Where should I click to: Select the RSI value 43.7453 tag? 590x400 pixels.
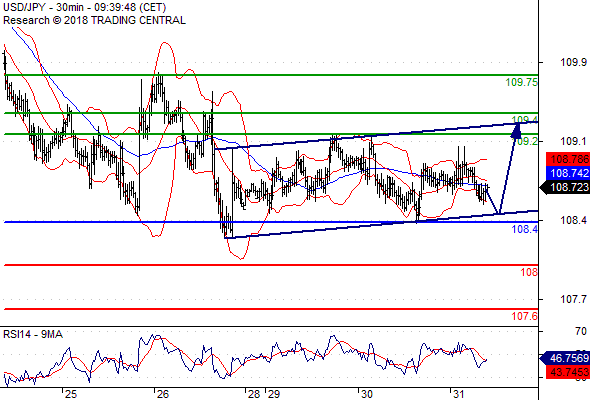[x=567, y=372]
